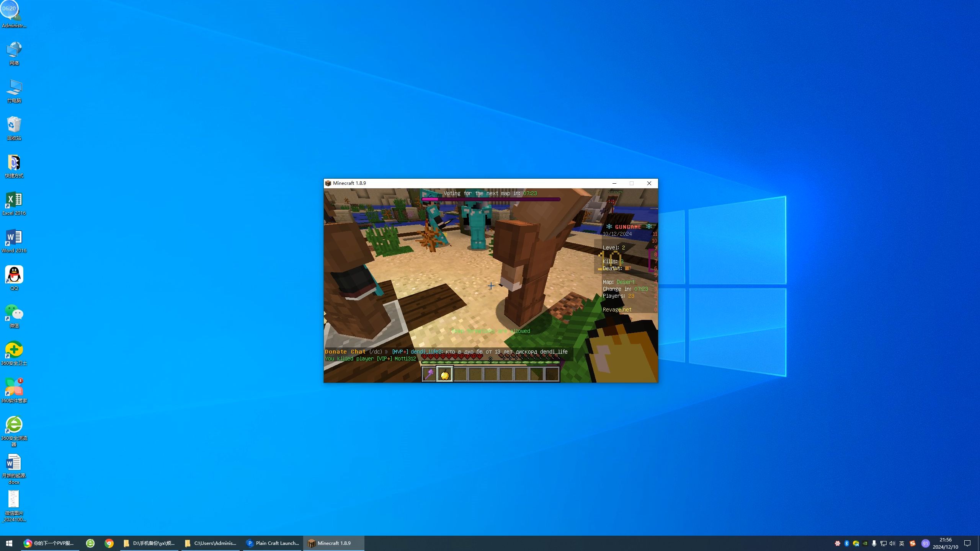Click the 'Change in: 07:23' scoreboard line
Screen dimensions: 980x551
pyautogui.click(x=626, y=289)
